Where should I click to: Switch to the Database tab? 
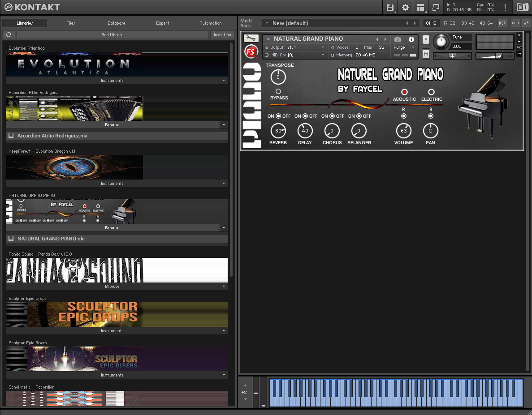(117, 23)
